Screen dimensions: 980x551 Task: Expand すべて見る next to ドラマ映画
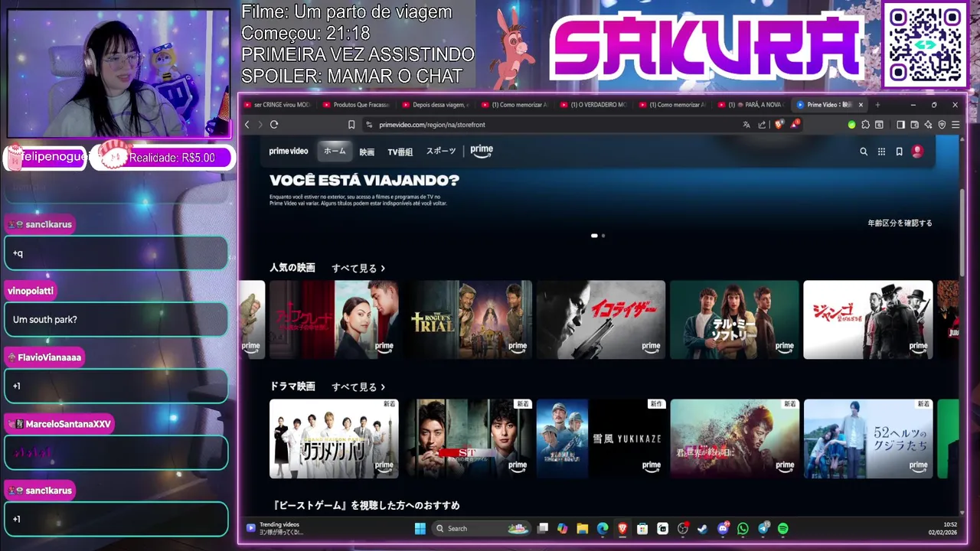[x=358, y=387]
